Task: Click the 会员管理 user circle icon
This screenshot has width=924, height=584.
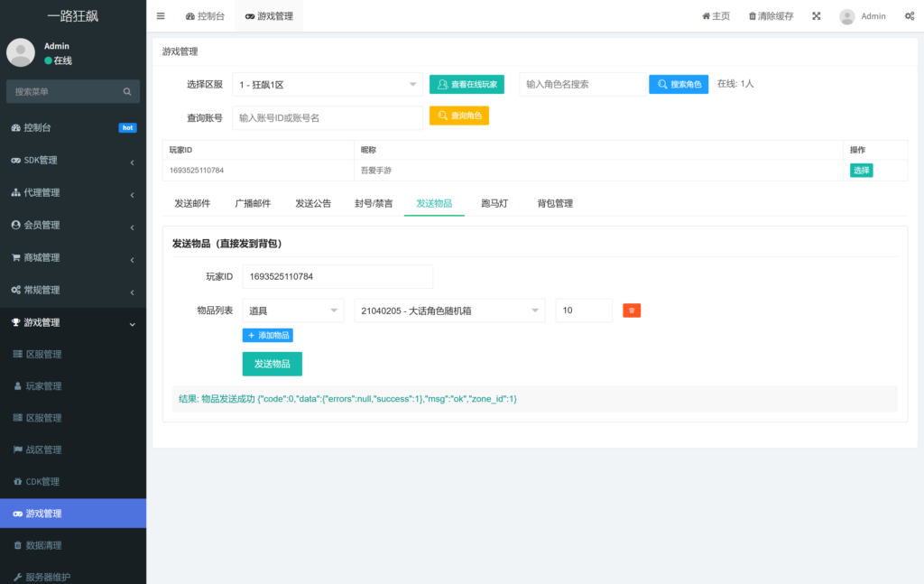Action: pos(16,225)
